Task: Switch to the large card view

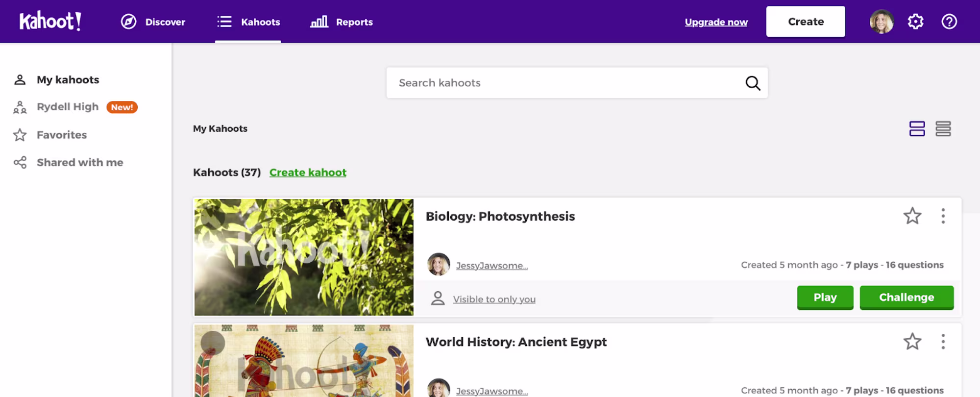Action: [x=917, y=128]
